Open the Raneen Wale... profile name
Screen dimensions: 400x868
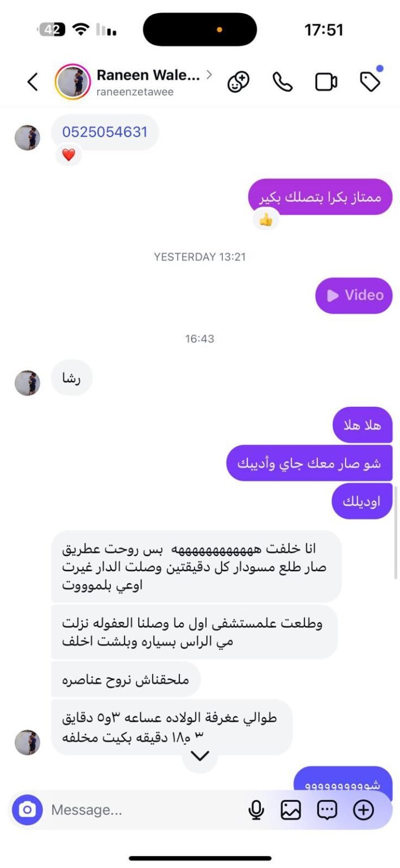[x=148, y=75]
